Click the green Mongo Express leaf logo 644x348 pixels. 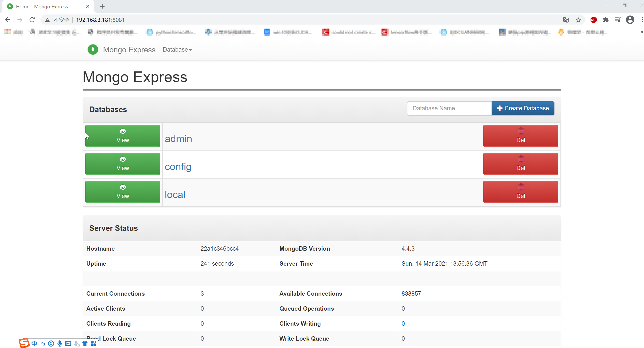[x=93, y=50]
